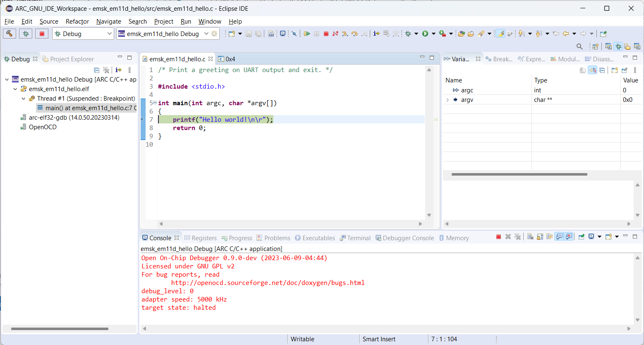Click the Clear Console icon
This screenshot has width=644, height=345.
[530, 237]
